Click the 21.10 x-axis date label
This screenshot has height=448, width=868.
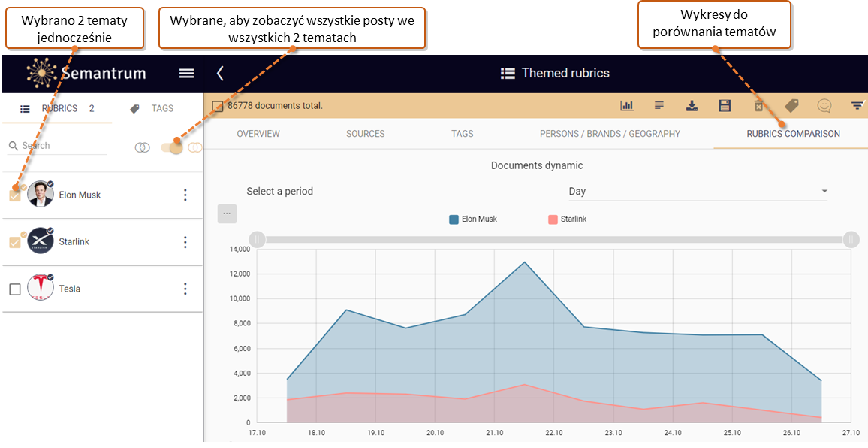coord(494,433)
